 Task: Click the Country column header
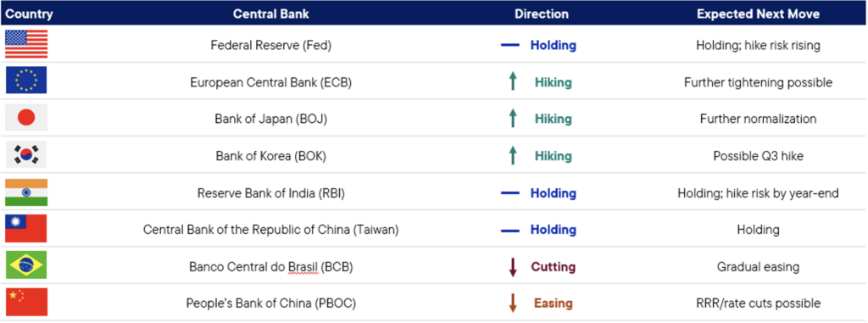tap(30, 14)
